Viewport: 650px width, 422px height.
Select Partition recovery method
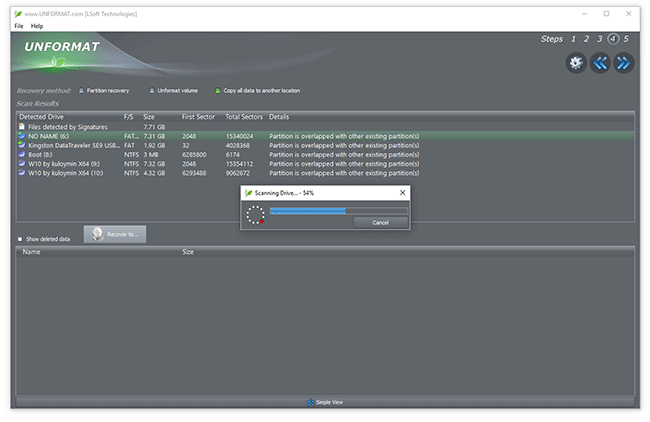(x=104, y=90)
